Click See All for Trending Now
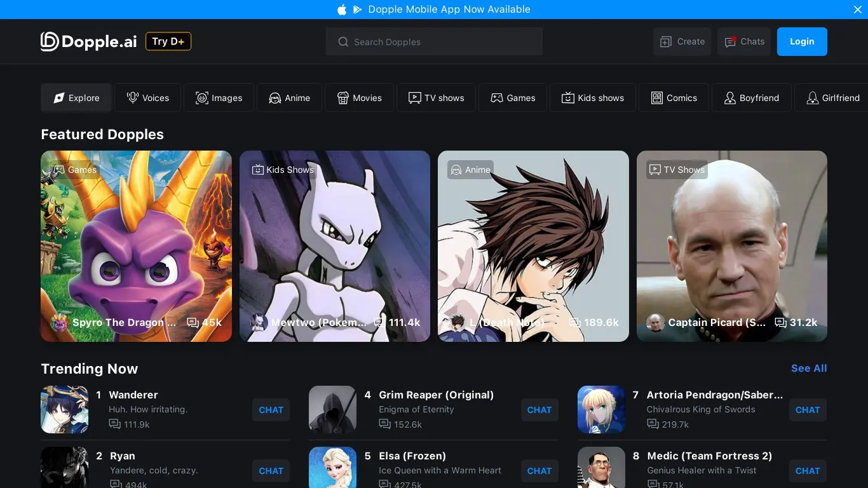Screen dimensions: 868x488 809,369
